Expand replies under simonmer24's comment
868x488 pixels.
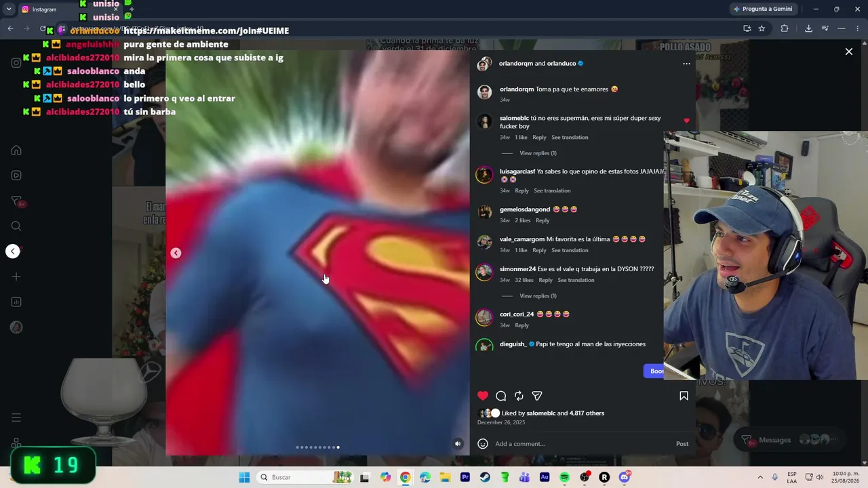538,296
